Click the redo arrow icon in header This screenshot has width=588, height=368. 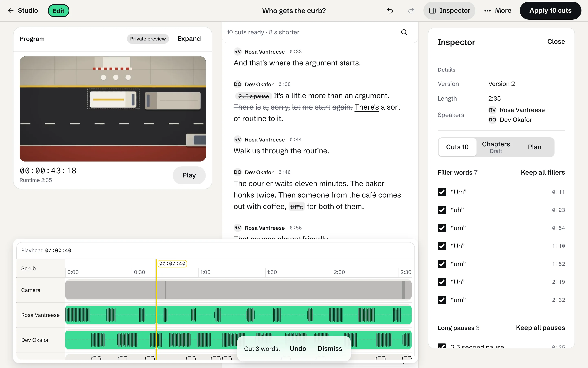coord(411,11)
